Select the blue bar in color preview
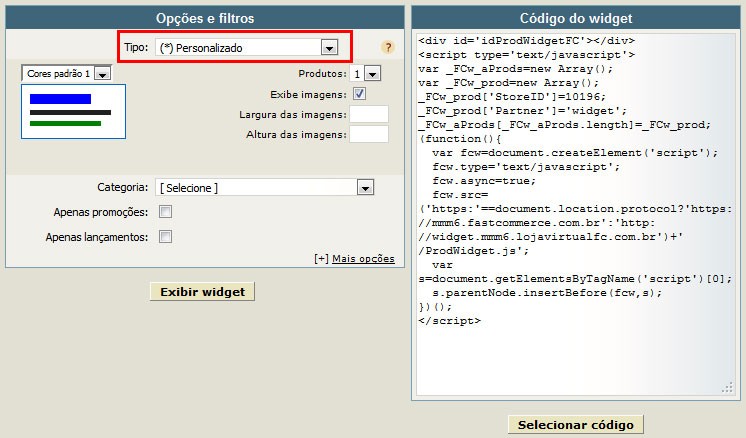This screenshot has height=438, width=746. pos(60,99)
